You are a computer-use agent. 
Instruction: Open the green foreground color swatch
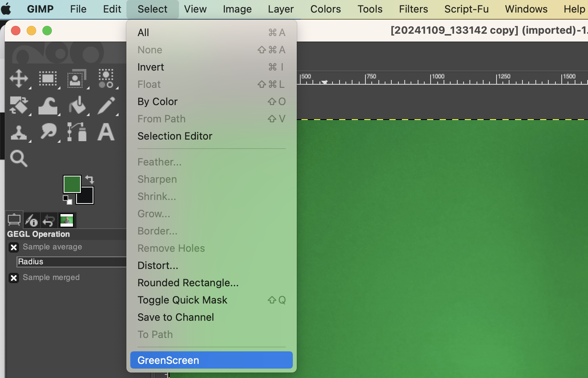72,184
